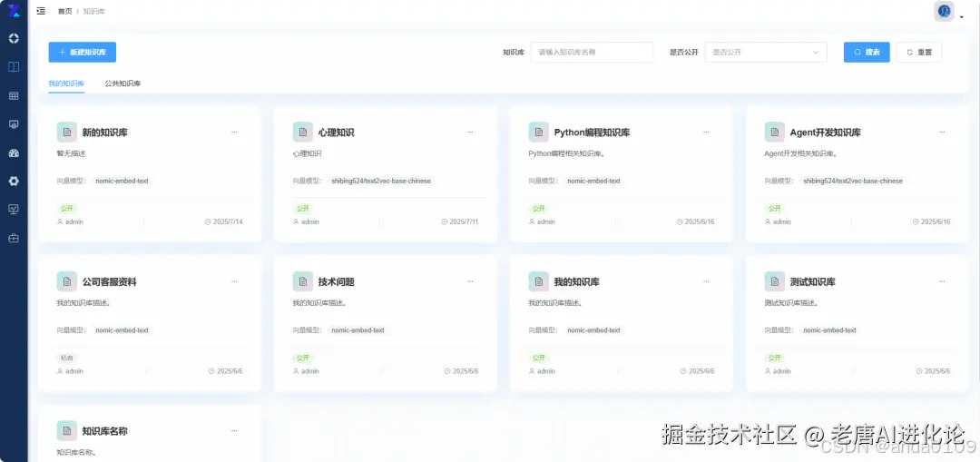This screenshot has width=980, height=462.
Task: Focus the 请输入知识库名称 input field
Action: pos(592,53)
